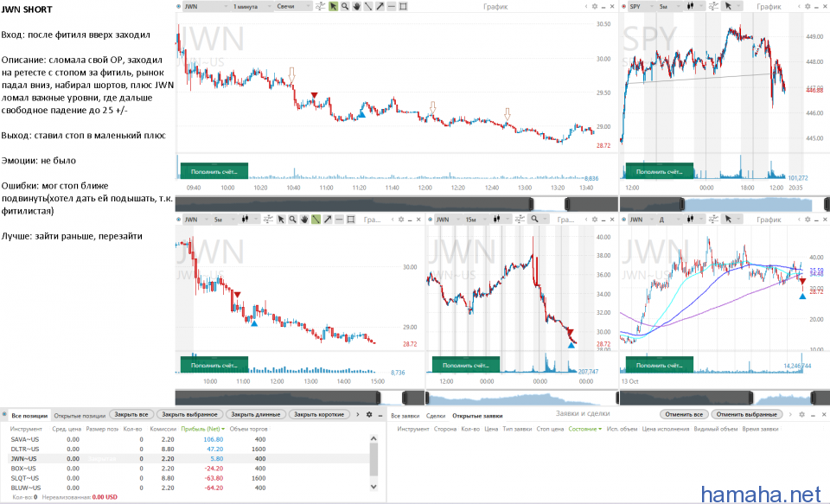The width and height of the screenshot is (830, 504).
Task: Open indicators icon in JWN 15m chart toolbar
Action: (x=520, y=220)
